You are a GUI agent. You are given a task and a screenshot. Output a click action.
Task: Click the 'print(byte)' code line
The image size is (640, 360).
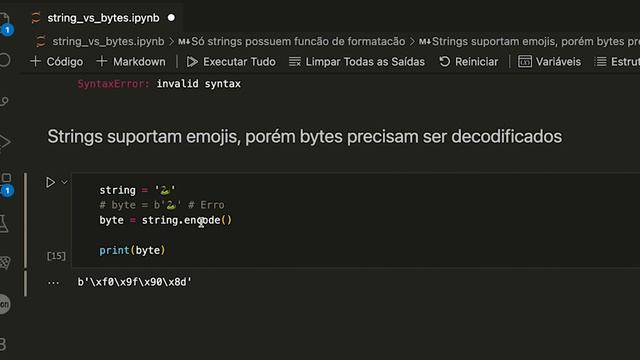pyautogui.click(x=132, y=250)
